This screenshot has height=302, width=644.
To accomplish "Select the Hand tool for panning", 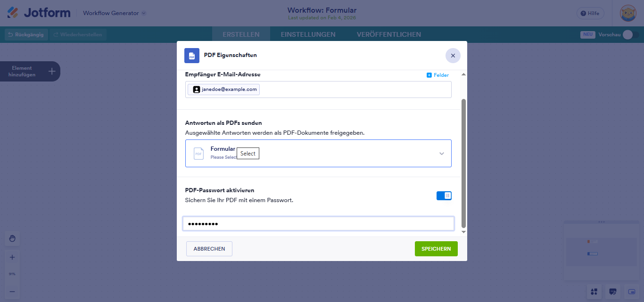I will tap(12, 238).
